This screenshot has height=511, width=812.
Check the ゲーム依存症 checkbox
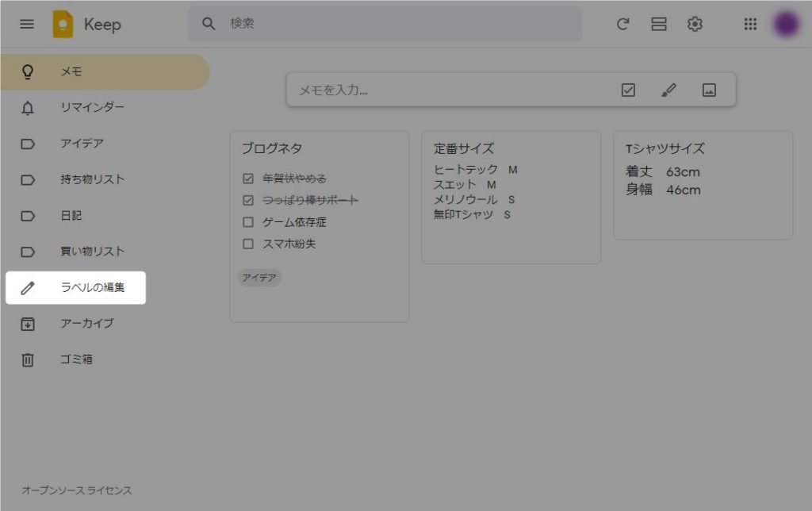(248, 222)
